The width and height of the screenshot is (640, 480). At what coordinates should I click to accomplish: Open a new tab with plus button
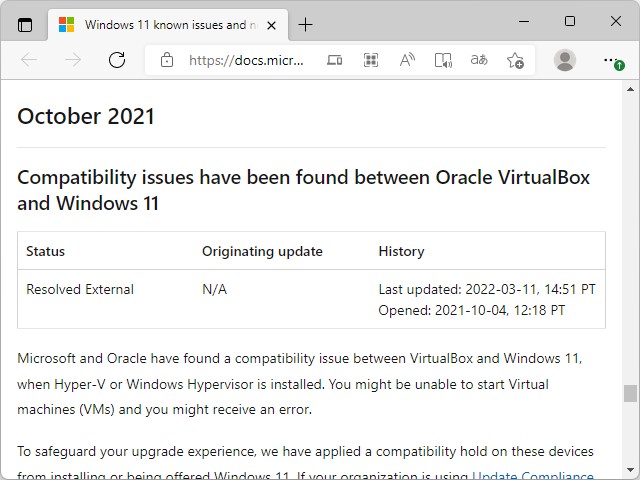click(306, 24)
